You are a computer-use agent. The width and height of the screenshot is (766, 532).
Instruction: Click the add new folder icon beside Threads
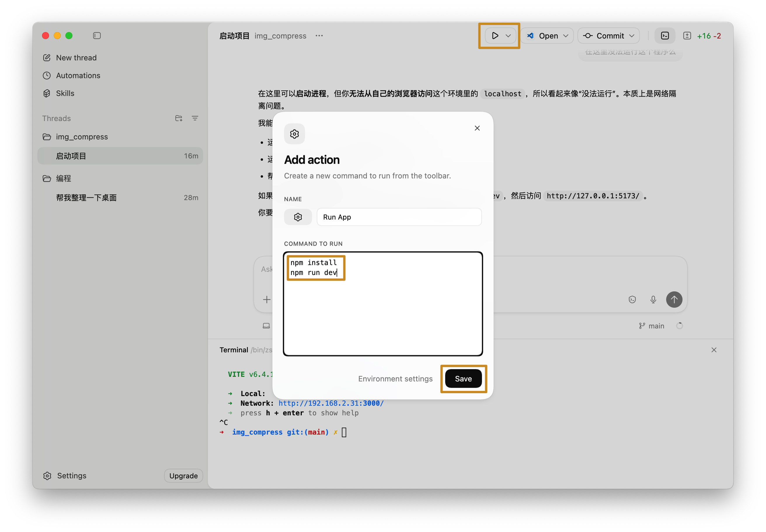tap(178, 118)
